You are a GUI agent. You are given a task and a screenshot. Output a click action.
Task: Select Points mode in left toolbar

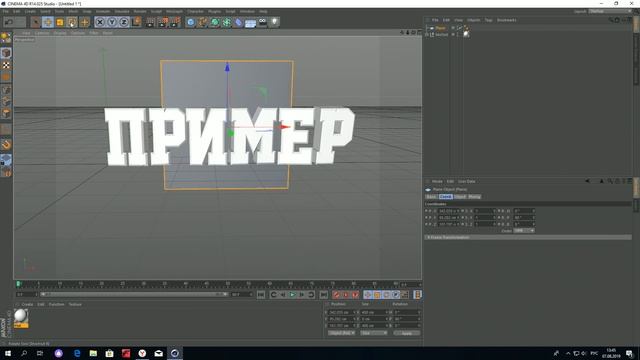[6, 90]
